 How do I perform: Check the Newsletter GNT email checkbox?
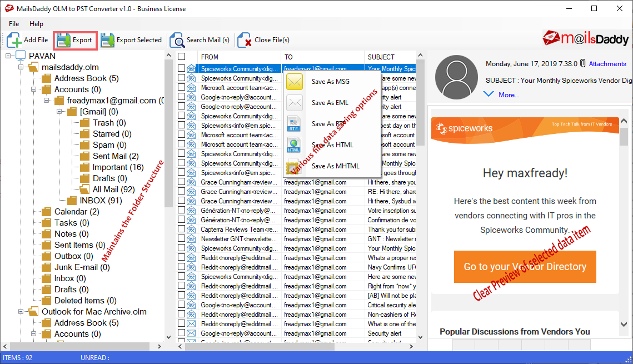click(x=182, y=238)
